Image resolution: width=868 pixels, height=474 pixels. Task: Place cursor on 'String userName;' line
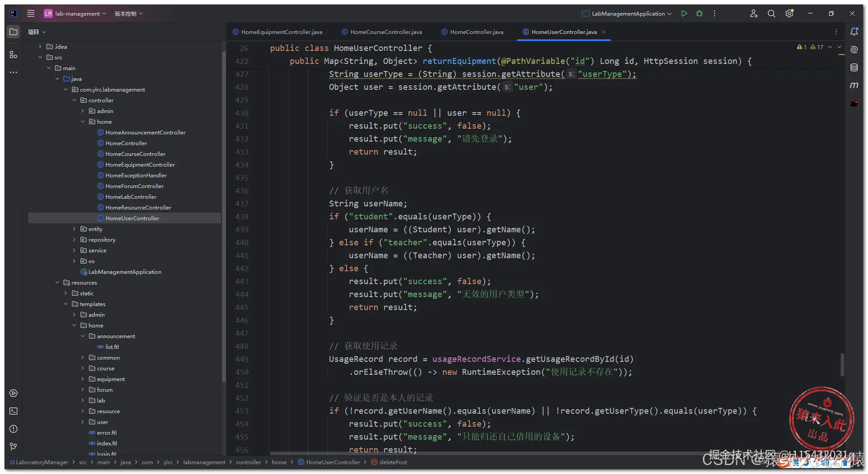coord(368,203)
